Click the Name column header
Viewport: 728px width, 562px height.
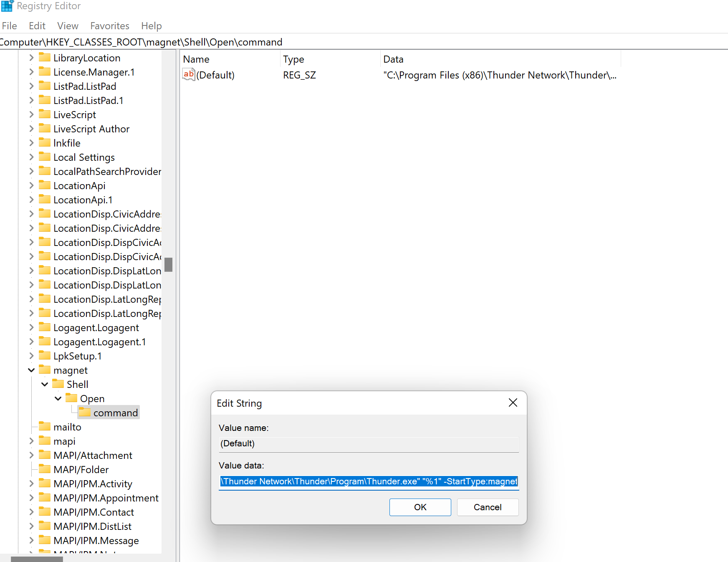point(230,59)
